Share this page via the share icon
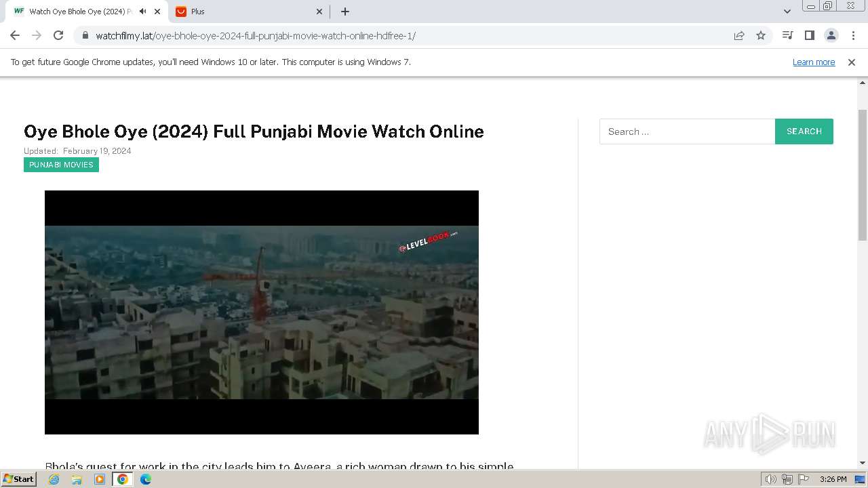 pos(739,35)
